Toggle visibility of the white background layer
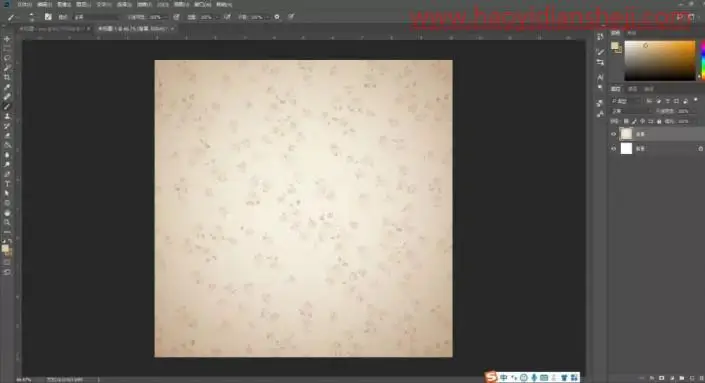The width and height of the screenshot is (705, 383). tap(613, 148)
